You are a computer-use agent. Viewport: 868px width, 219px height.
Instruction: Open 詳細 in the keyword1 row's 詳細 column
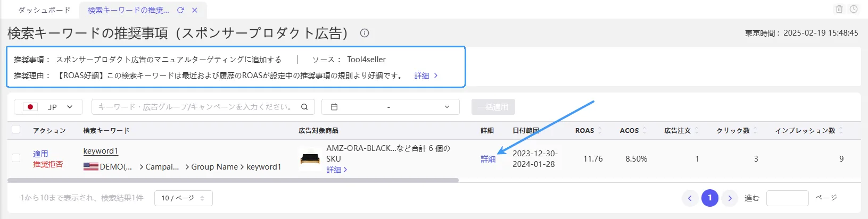(488, 159)
